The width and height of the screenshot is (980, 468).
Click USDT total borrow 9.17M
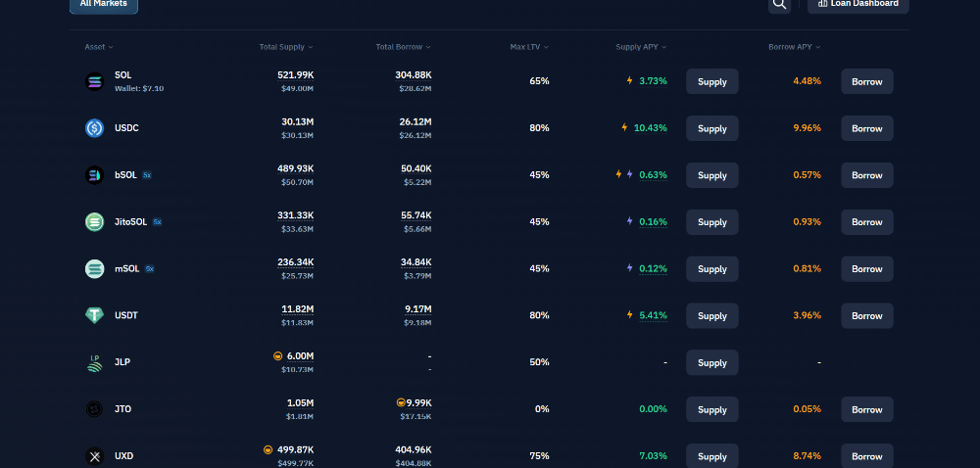click(418, 308)
